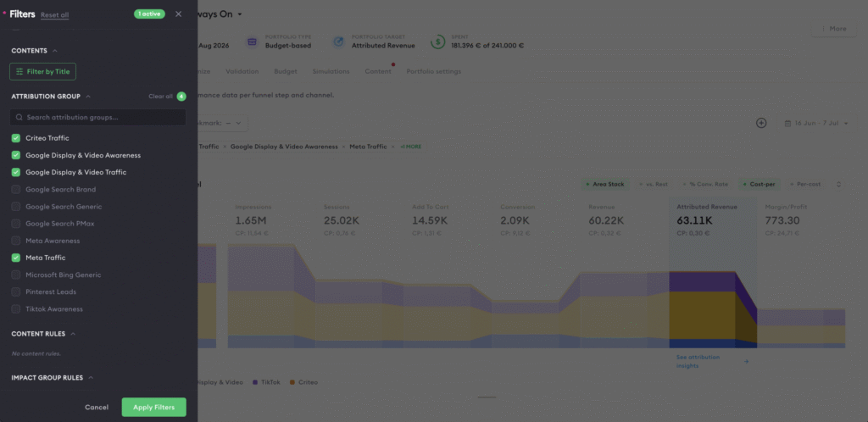Collapse the Impact Group Rules section
This screenshot has height=422, width=868.
91,378
